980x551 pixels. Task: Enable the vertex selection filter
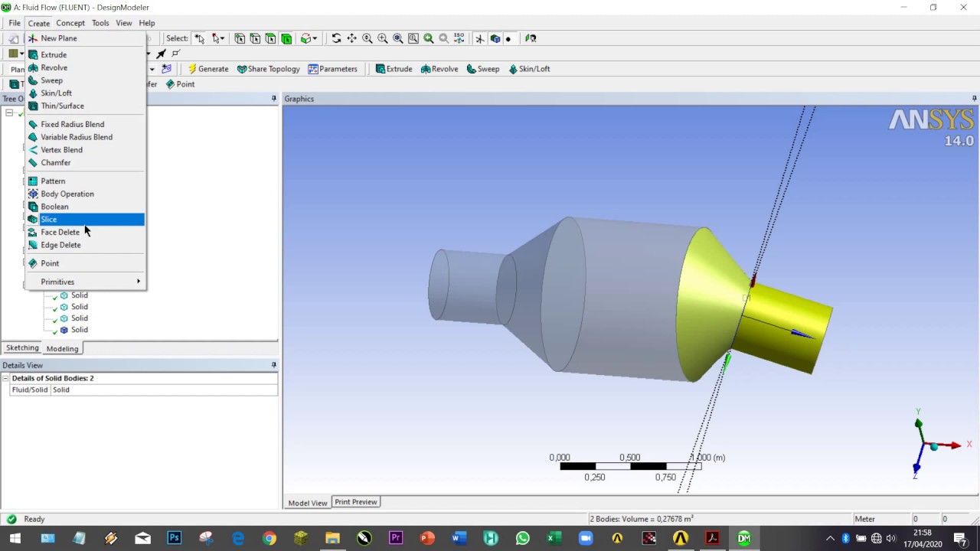pyautogui.click(x=240, y=38)
